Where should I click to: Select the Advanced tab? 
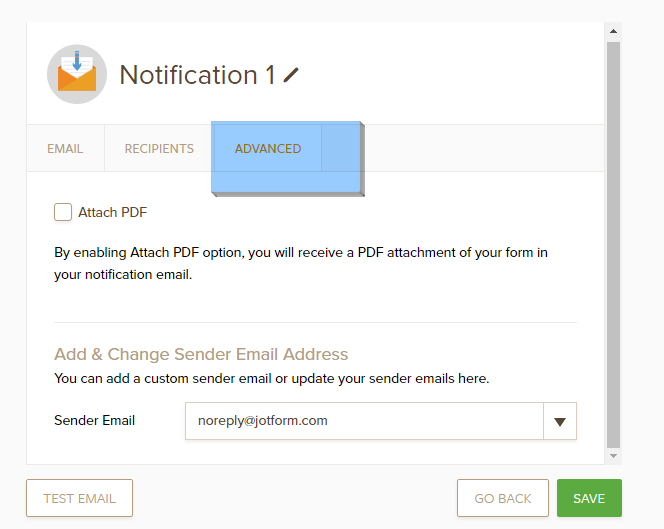pos(268,149)
